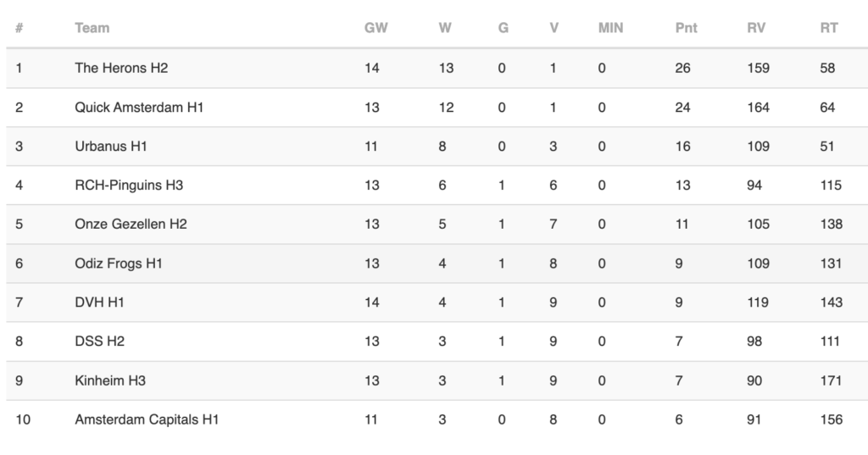This screenshot has height=455, width=868.
Task: Click The Herons points value 26
Action: coord(682,68)
